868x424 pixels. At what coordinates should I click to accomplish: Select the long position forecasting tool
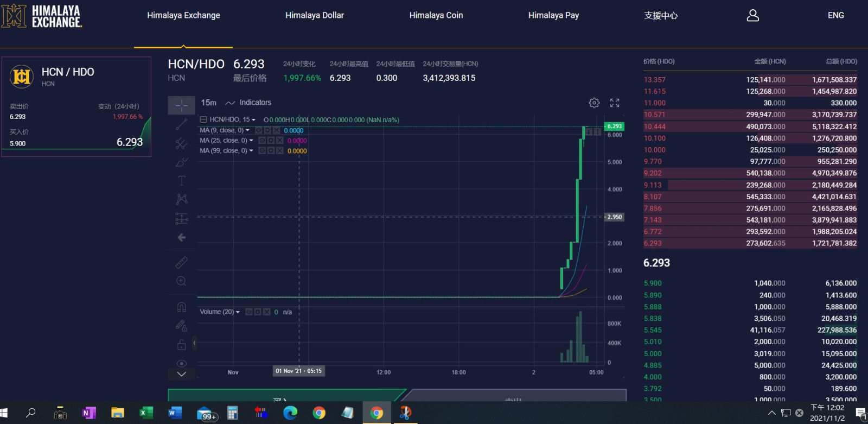(x=181, y=218)
